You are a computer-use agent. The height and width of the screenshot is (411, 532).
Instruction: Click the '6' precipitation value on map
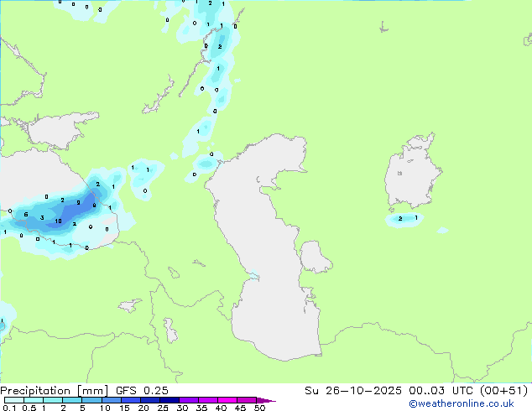coord(26,215)
